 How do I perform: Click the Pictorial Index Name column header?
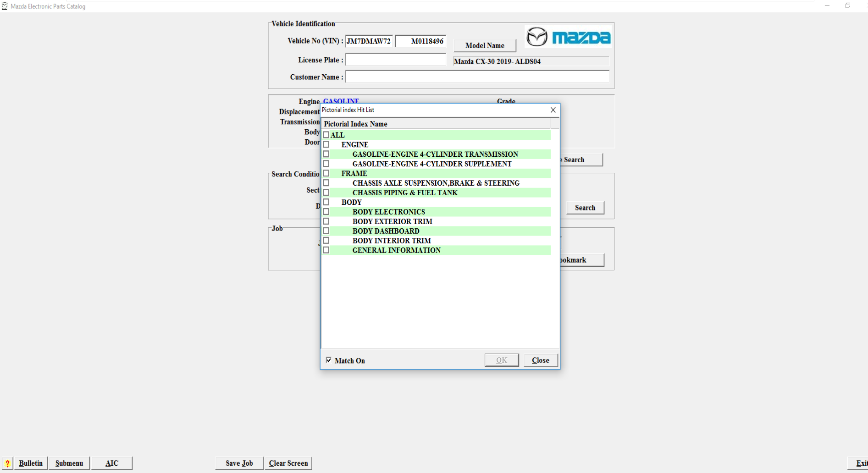(436, 124)
